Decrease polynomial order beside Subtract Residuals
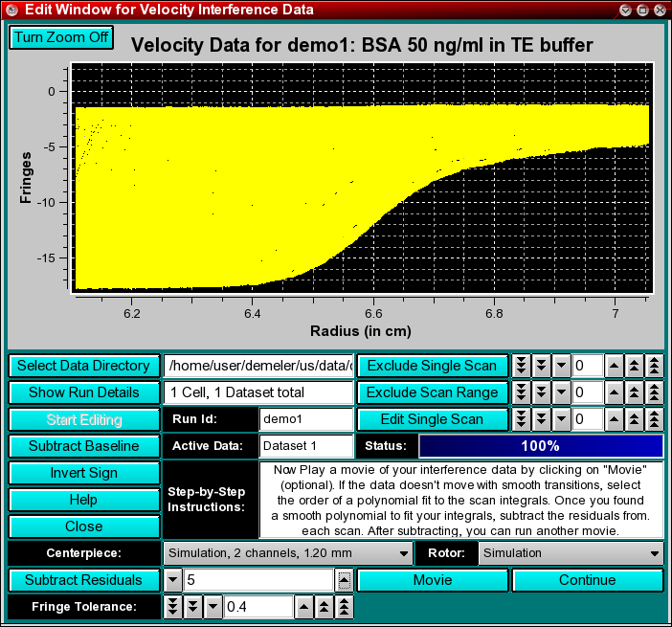The height and width of the screenshot is (627, 672). point(173,580)
